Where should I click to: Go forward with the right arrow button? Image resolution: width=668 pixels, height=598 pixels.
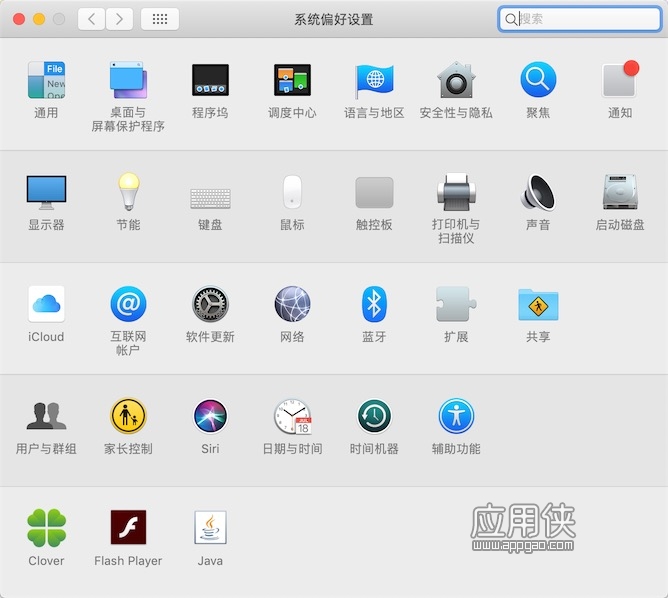point(120,19)
